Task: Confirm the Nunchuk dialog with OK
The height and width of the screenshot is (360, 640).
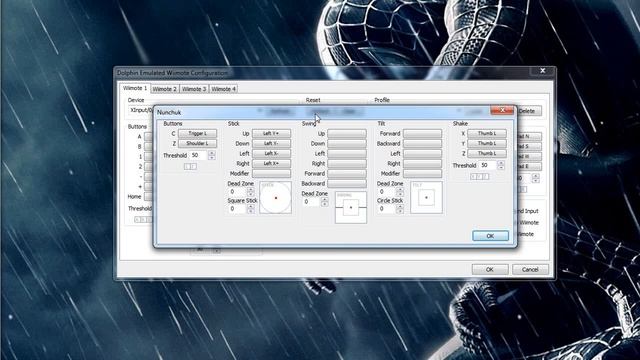Action: (490, 236)
